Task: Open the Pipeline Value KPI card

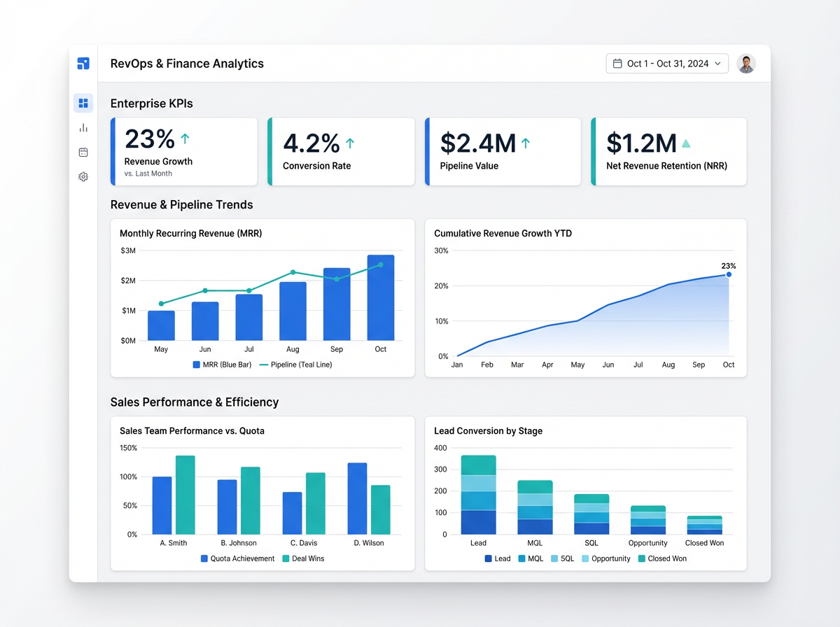Action: tap(503, 152)
